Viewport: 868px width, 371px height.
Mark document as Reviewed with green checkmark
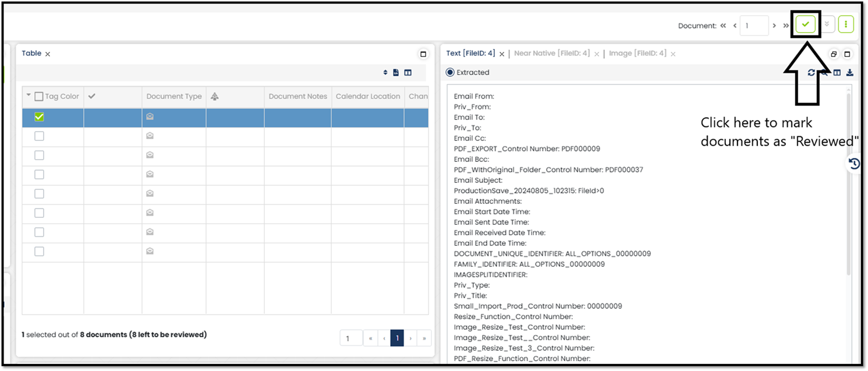coord(806,24)
